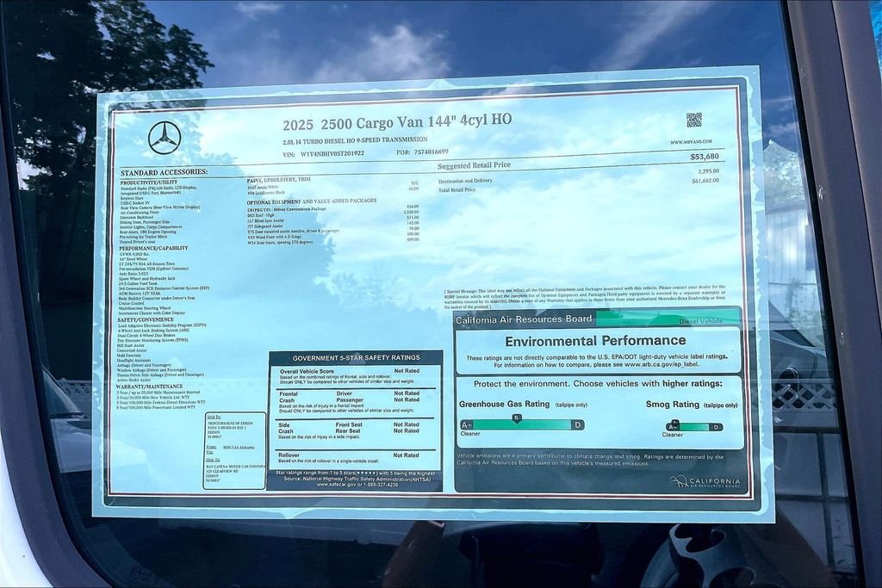Click the 'Front Seat' side crash label

pos(349,425)
